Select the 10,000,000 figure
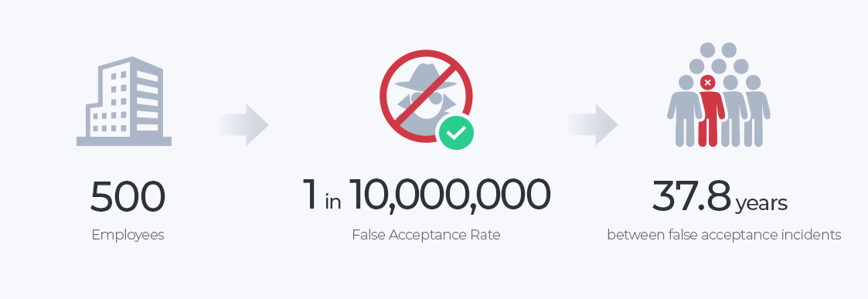Viewport: 868px width, 299px height. (x=450, y=196)
